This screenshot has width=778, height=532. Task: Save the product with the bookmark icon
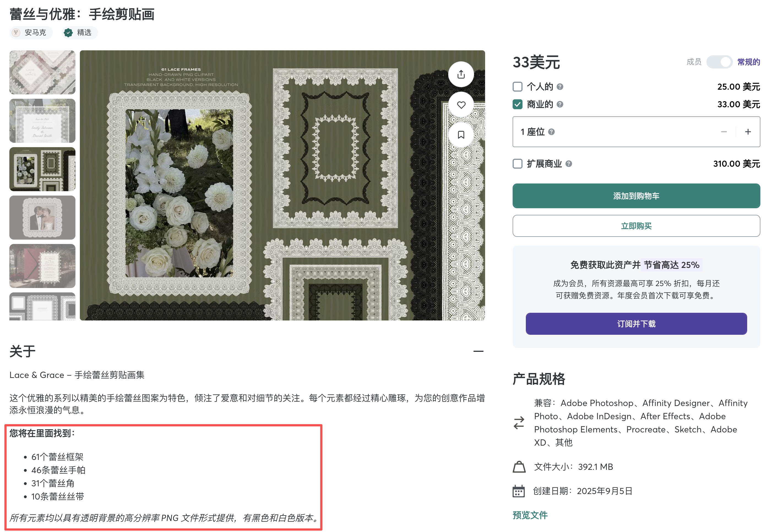pyautogui.click(x=461, y=135)
